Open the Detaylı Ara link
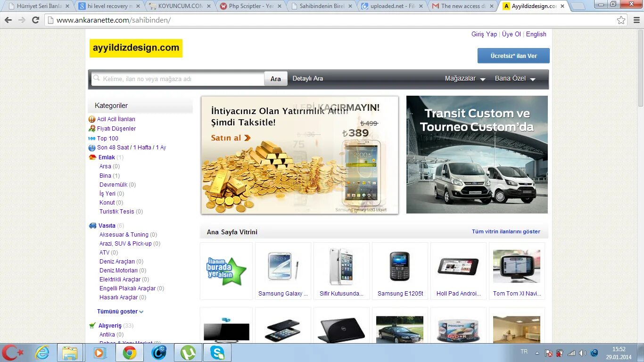Image resolution: width=644 pixels, height=362 pixels. (x=308, y=79)
